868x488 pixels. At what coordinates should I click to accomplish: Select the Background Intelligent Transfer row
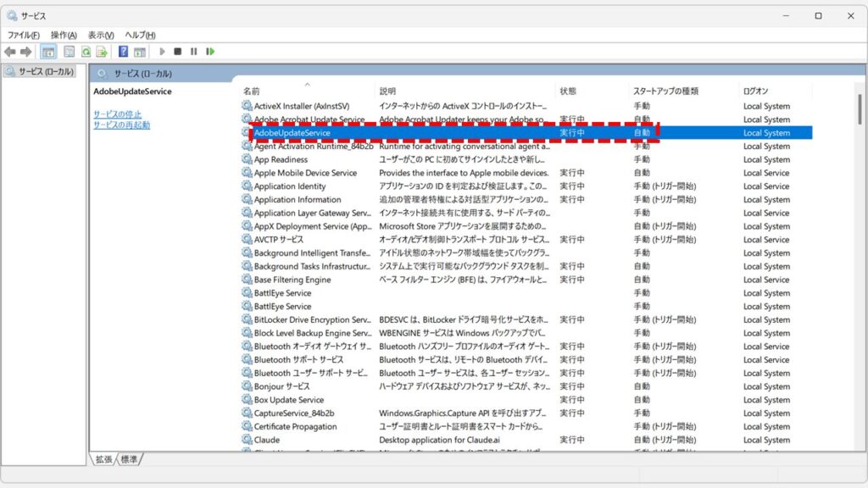pyautogui.click(x=526, y=252)
